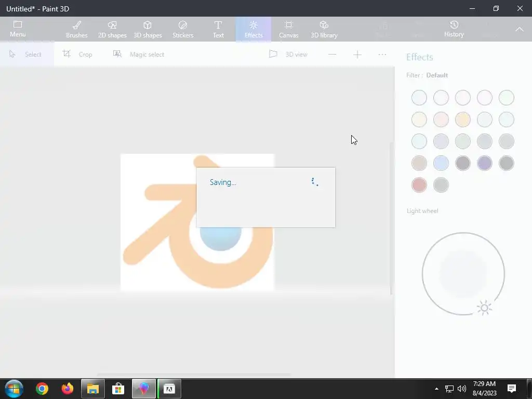Click the 'Saving...' dialog text
This screenshot has height=399, width=532.
[223, 182]
